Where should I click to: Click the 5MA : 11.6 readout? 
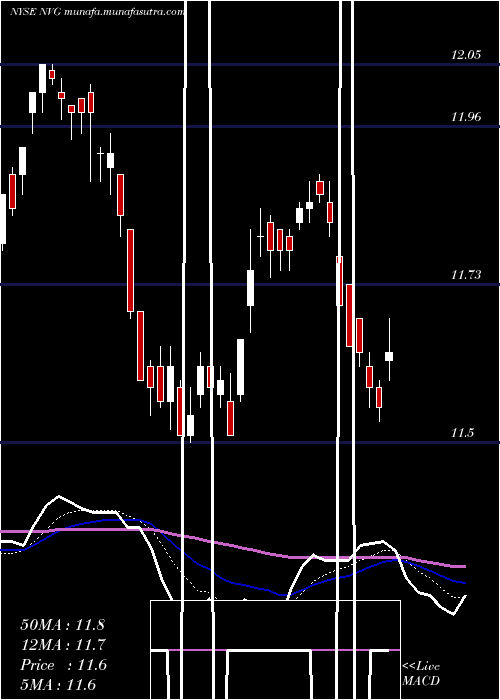click(x=58, y=685)
